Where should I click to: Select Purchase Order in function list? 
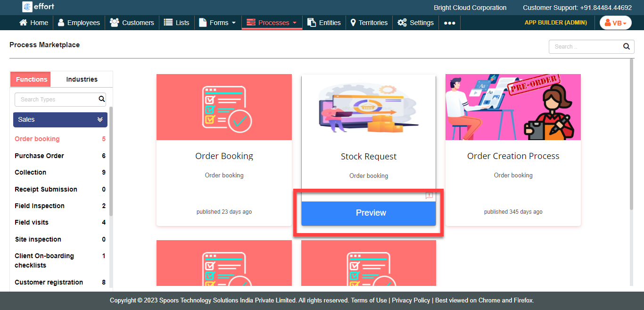tap(39, 156)
